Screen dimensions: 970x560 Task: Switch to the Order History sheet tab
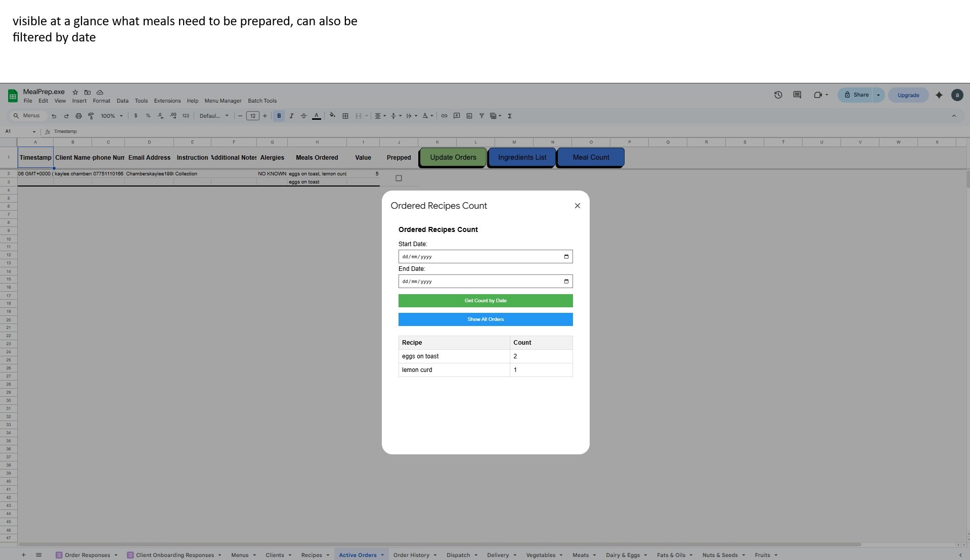(x=411, y=555)
